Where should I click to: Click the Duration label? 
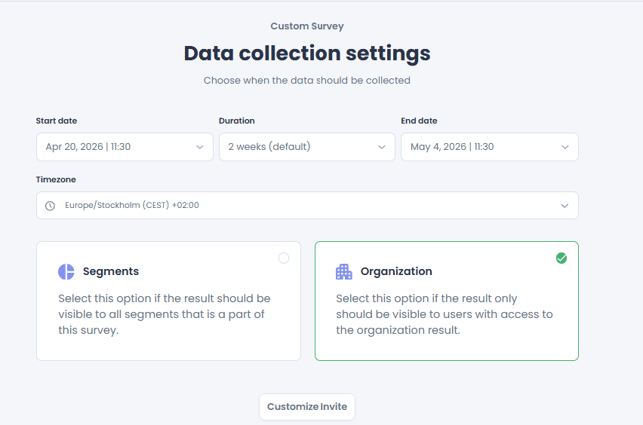(x=237, y=121)
